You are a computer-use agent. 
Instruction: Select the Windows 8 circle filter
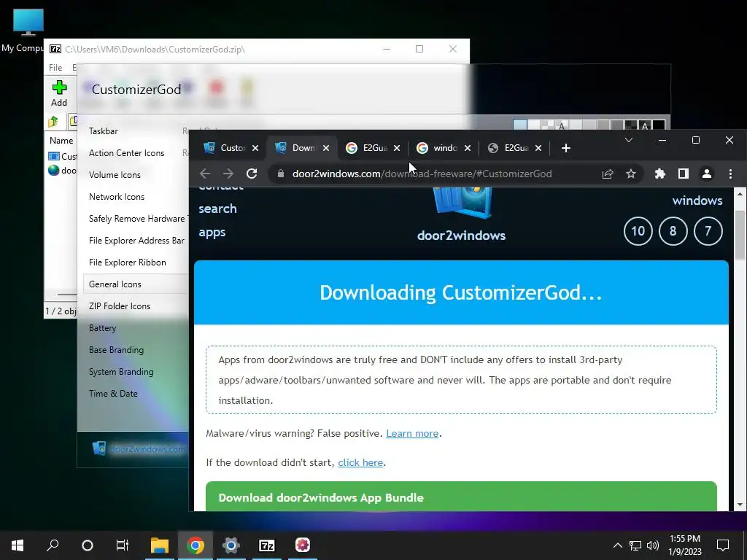(673, 231)
